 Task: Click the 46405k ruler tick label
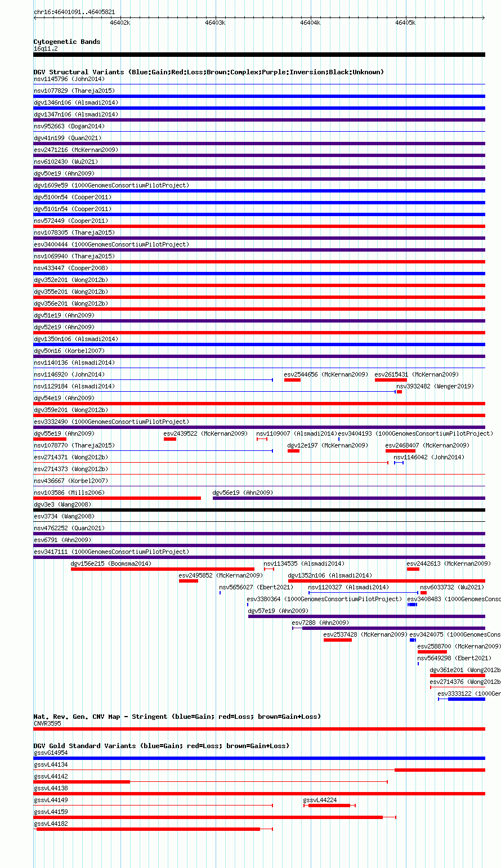point(405,23)
